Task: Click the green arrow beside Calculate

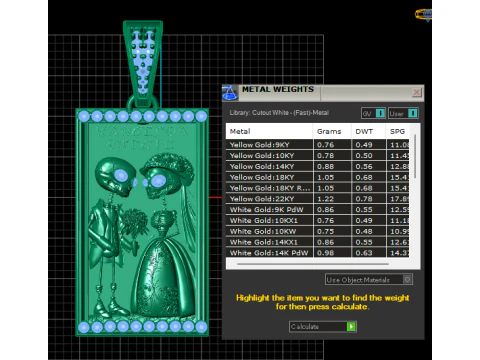Action: (x=351, y=326)
